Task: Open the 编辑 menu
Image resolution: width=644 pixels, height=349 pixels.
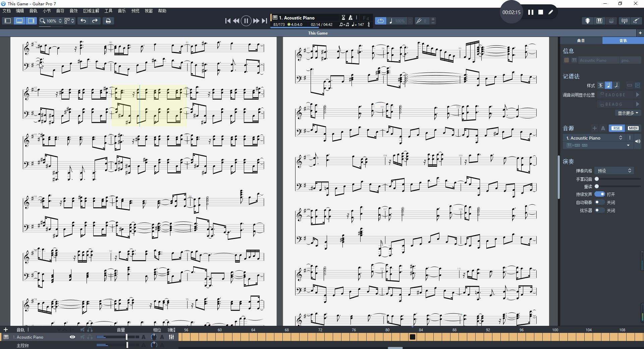Action: pos(20,11)
